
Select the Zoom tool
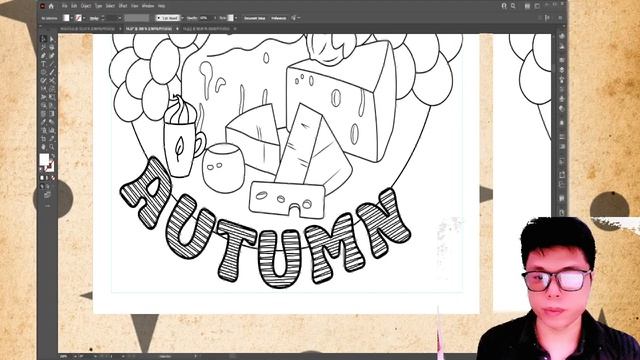click(52, 147)
